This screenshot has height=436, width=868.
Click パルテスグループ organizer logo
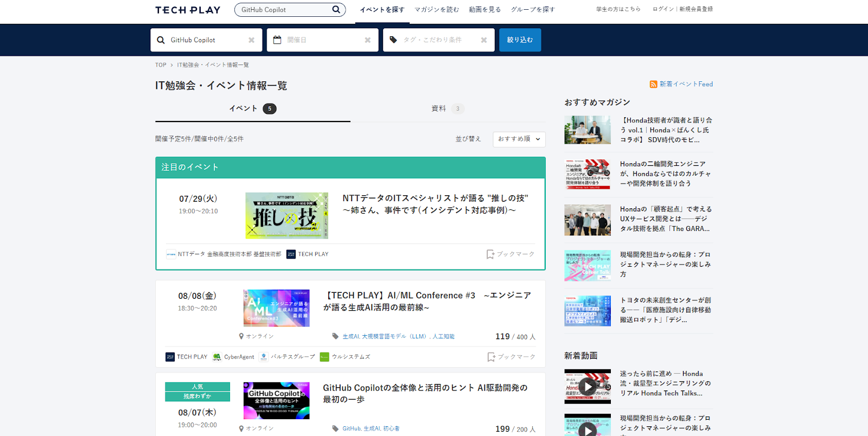pos(264,357)
